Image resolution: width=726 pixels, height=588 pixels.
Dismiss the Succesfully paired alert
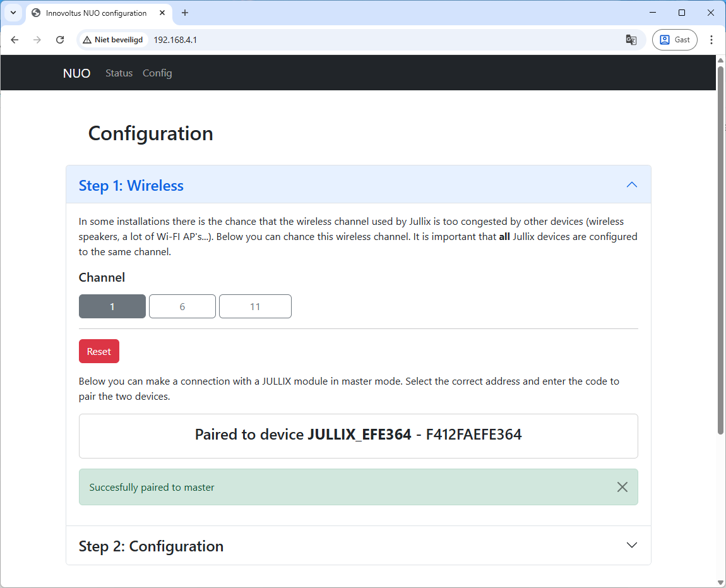point(622,487)
